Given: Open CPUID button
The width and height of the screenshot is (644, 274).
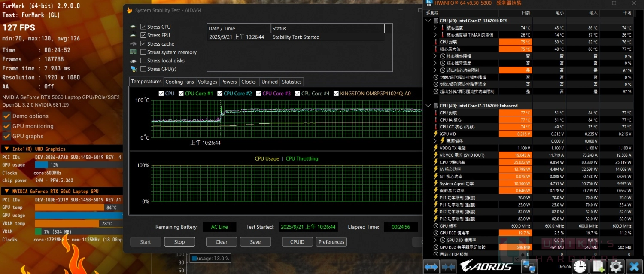Looking at the screenshot, I should (297, 242).
